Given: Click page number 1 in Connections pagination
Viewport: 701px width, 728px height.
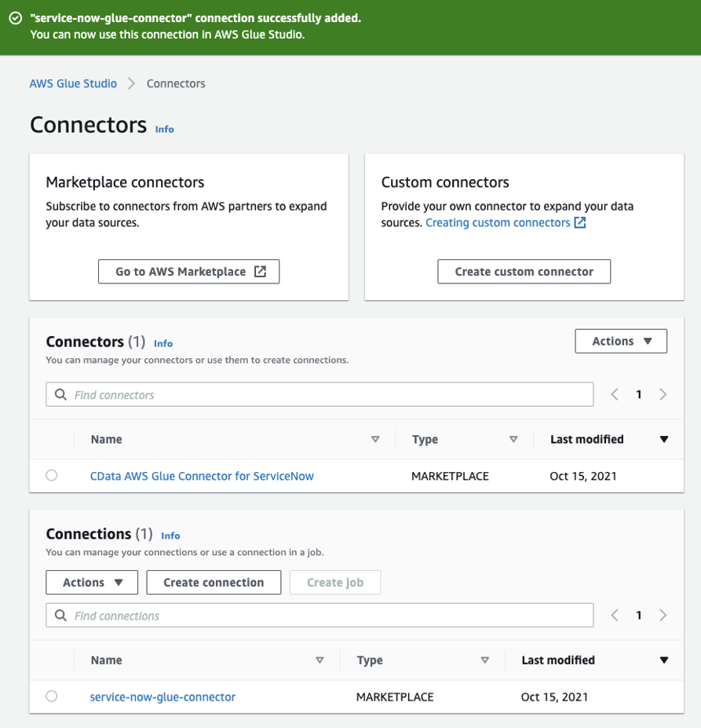Looking at the screenshot, I should (x=639, y=616).
